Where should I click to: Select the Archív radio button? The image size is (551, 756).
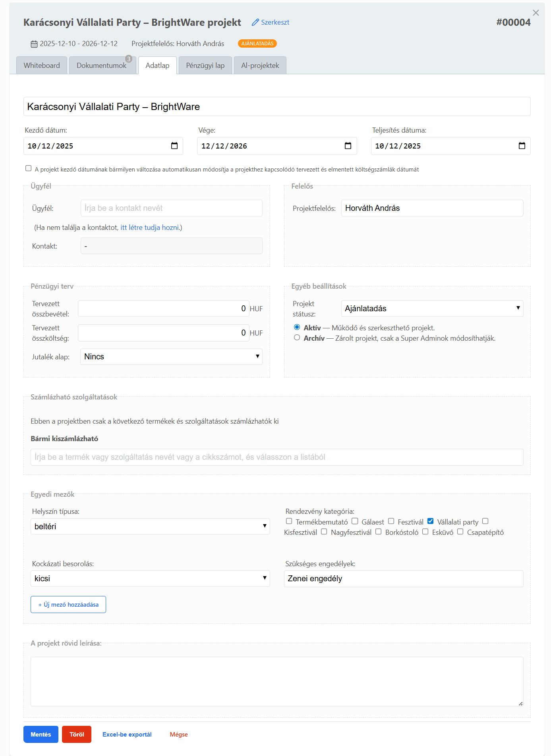(297, 337)
